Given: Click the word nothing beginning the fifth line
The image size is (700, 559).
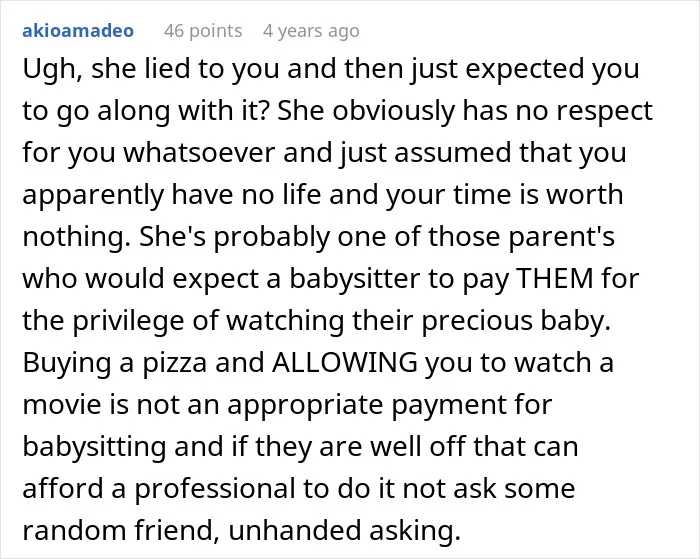Looking at the screenshot, I should [x=74, y=238].
